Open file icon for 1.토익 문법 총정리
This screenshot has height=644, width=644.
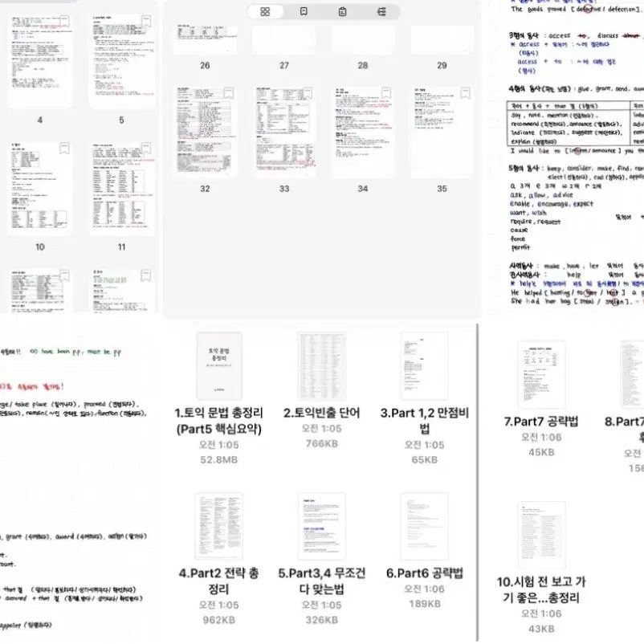coord(219,366)
